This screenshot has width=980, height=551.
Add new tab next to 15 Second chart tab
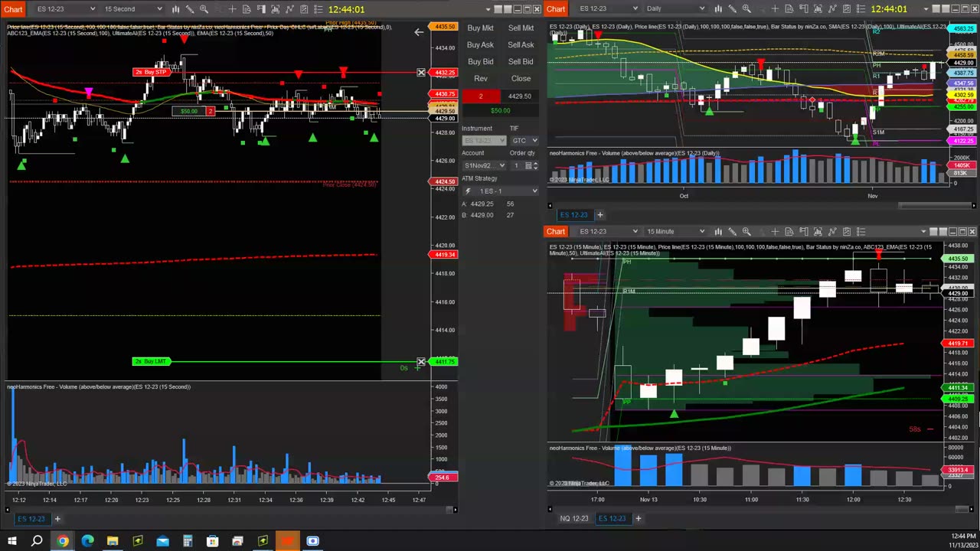(x=57, y=519)
